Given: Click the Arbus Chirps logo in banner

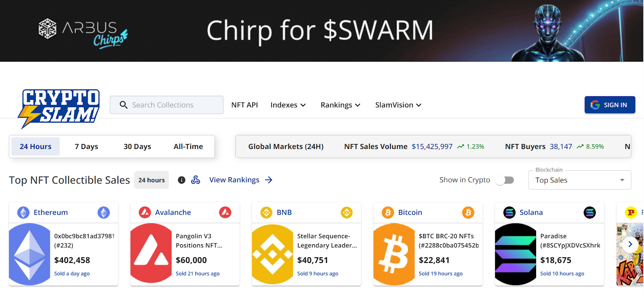Looking at the screenshot, I should 83,33.
